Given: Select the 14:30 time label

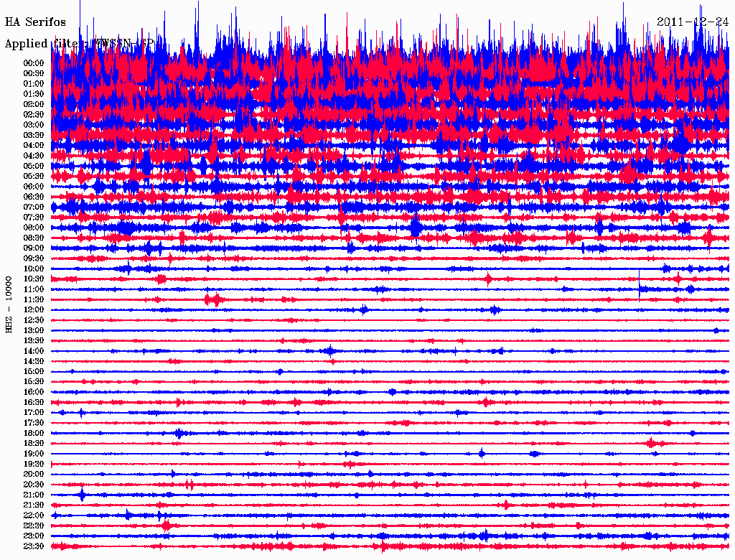Looking at the screenshot, I should click(34, 362).
